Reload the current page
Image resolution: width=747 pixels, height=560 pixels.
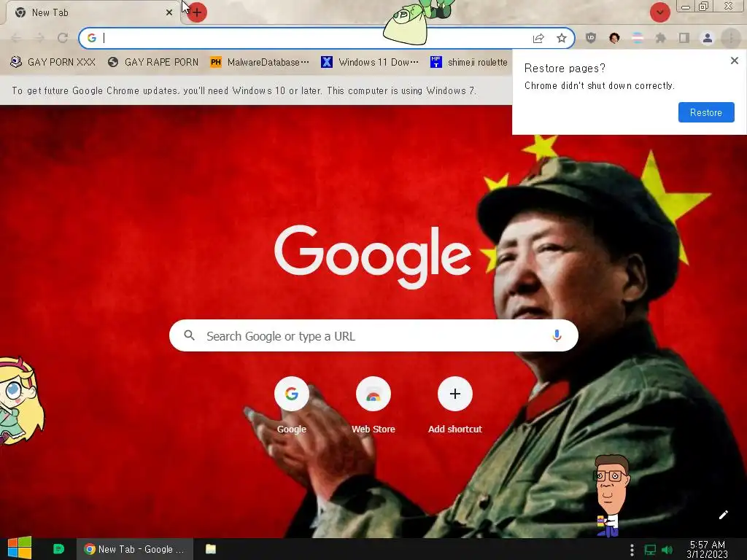(x=63, y=38)
